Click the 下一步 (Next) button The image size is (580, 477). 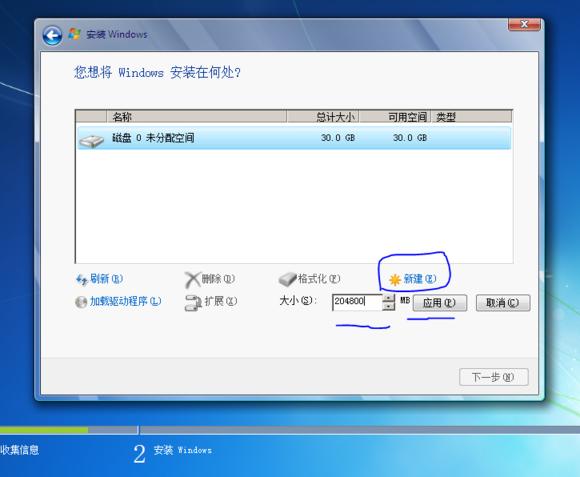(x=493, y=377)
